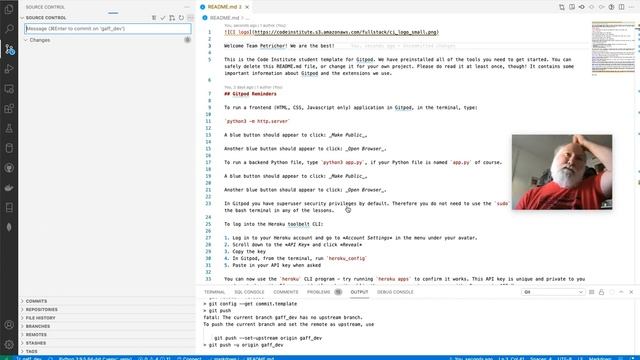The height and width of the screenshot is (360, 640).
Task: Open the Search view in activity bar
Action: [x=9, y=29]
